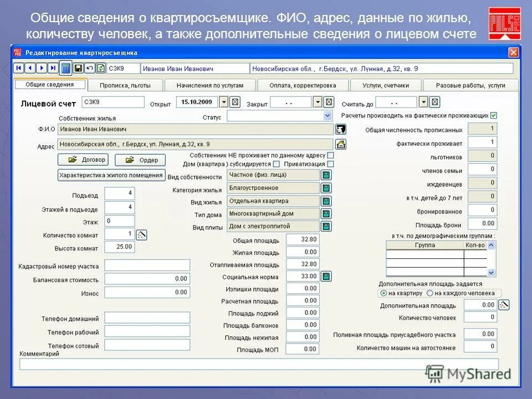The width and height of the screenshot is (532, 399).
Task: Click the Комментарий text field
Action: pos(259,364)
